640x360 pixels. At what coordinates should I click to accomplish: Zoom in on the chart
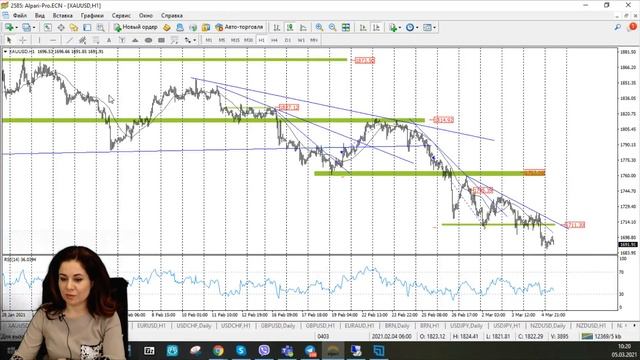click(319, 27)
